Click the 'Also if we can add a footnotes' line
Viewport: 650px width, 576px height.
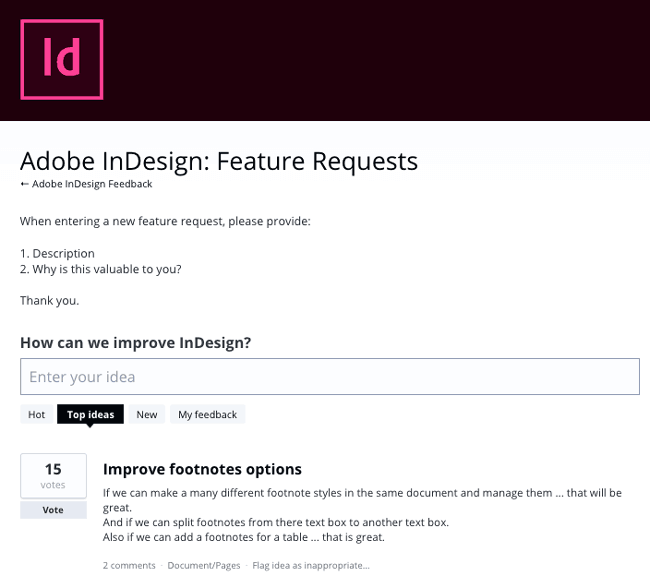coord(244,537)
